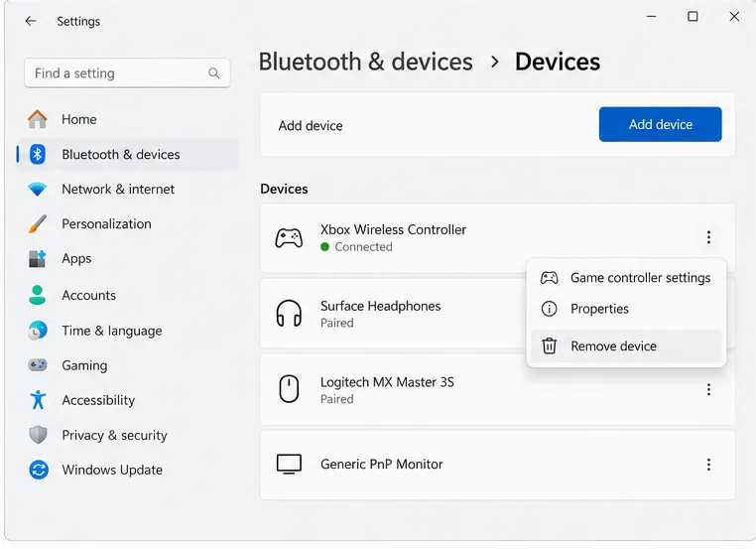Click the Add device label text
Image resolution: width=756 pixels, height=549 pixels.
click(x=311, y=126)
